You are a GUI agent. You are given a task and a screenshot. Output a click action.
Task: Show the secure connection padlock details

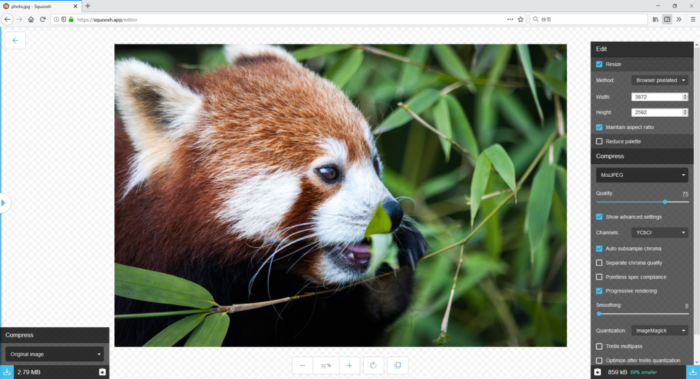[x=71, y=20]
